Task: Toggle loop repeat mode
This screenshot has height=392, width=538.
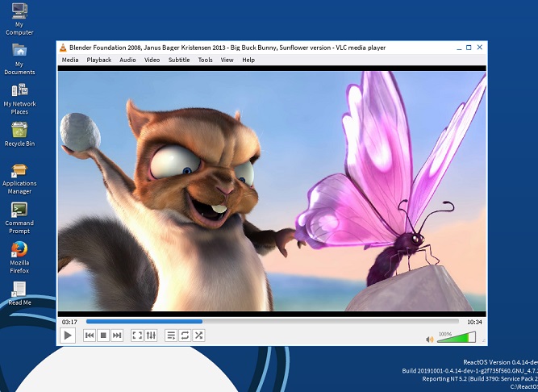Action: (x=185, y=336)
